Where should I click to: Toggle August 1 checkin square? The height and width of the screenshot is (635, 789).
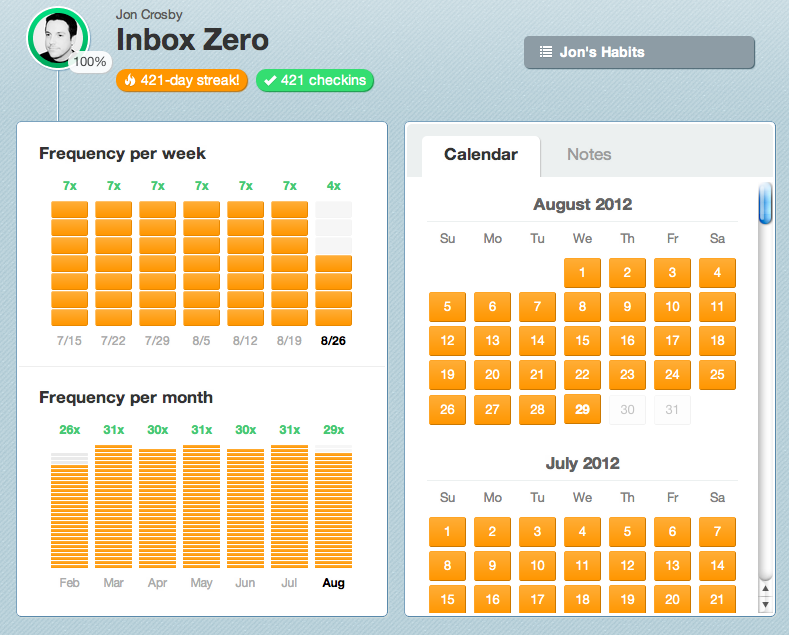point(582,273)
